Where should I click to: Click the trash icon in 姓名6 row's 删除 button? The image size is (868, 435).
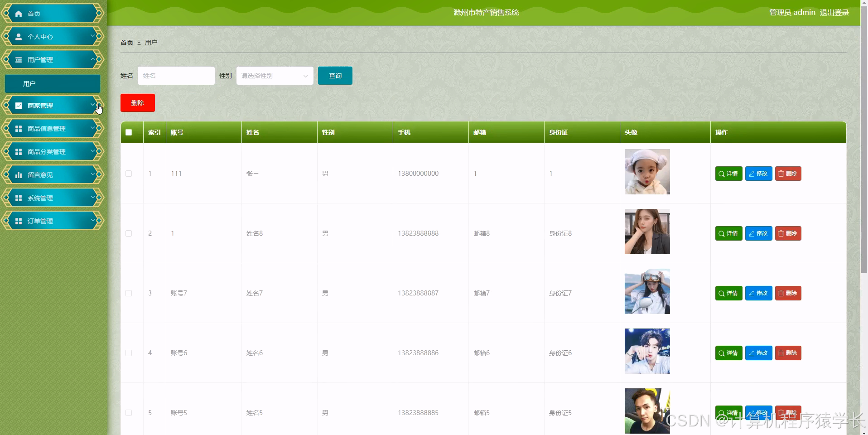(x=781, y=353)
